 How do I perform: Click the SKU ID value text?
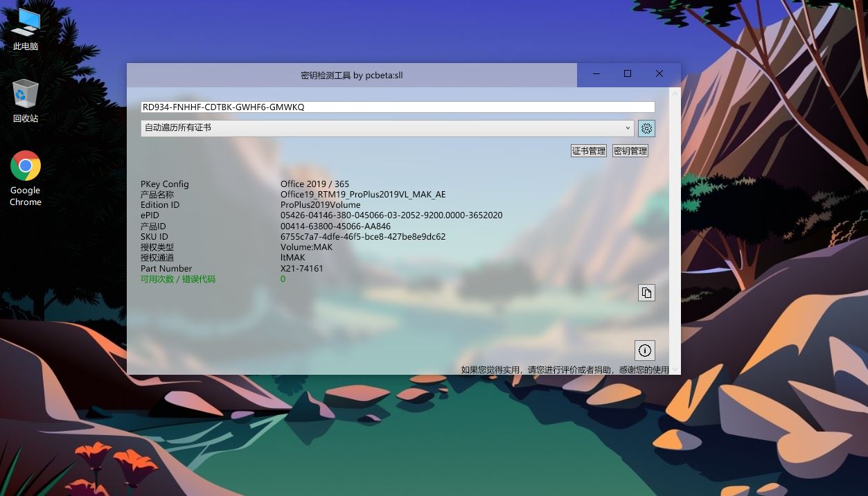363,237
